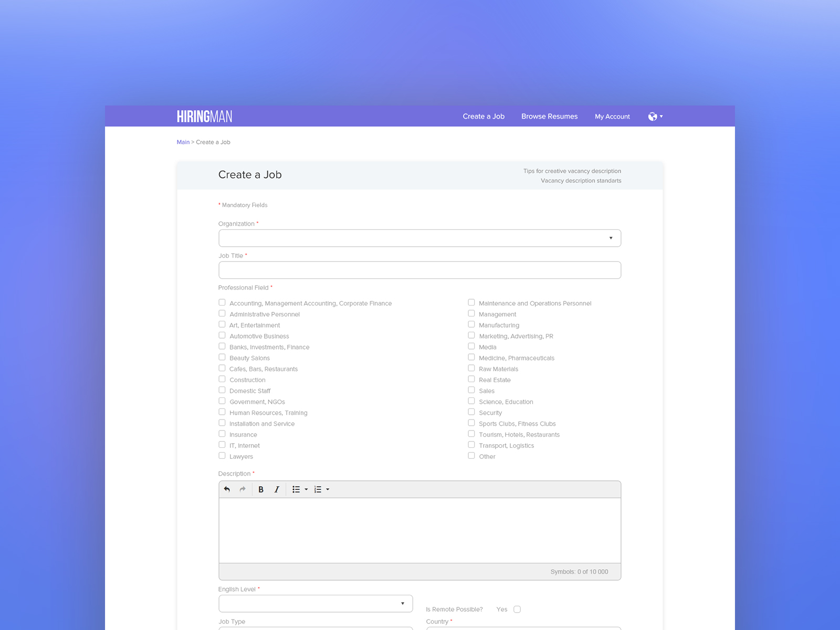Select the Management checkbox

(471, 313)
